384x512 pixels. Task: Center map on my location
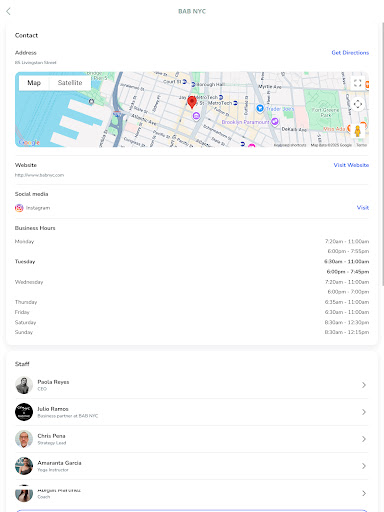[358, 104]
